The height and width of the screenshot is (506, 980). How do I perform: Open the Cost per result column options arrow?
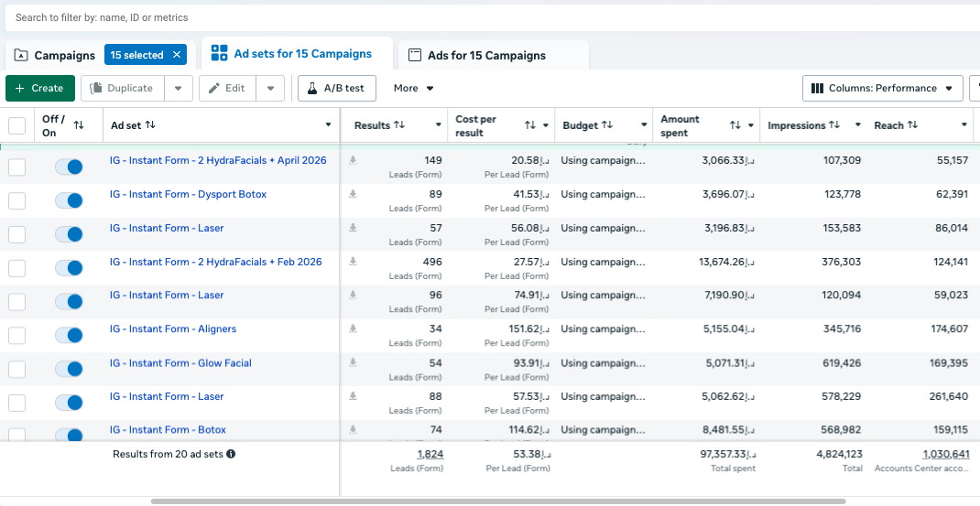click(x=546, y=125)
